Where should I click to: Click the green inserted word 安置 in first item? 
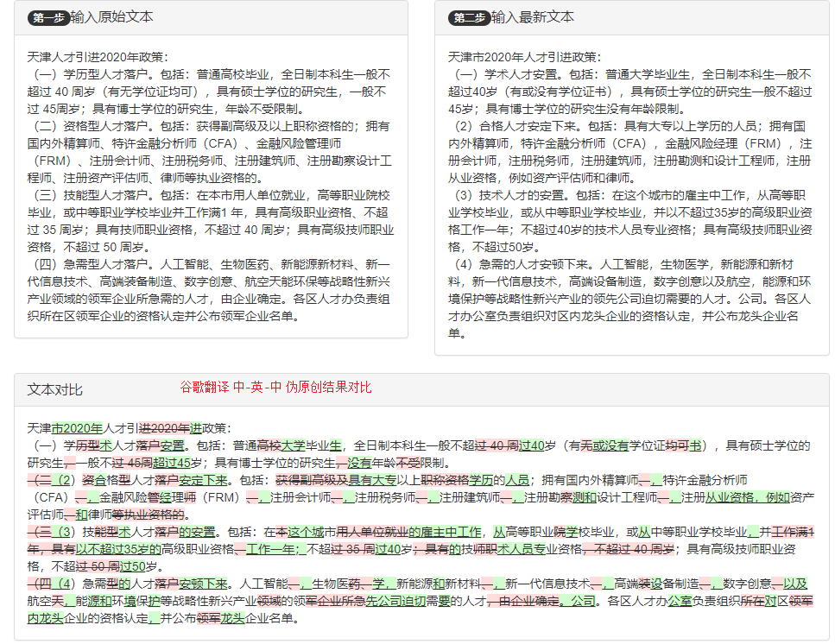[x=172, y=445]
